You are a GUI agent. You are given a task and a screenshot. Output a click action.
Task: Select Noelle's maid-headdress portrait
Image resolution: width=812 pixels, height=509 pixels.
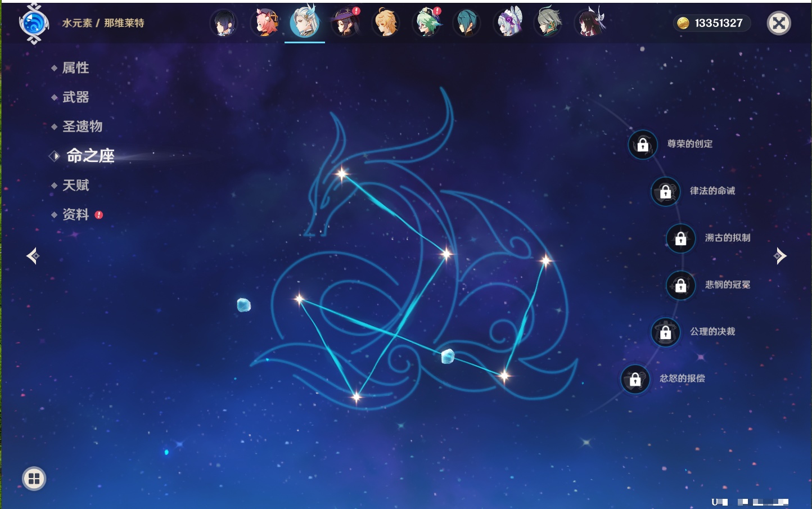tap(508, 23)
